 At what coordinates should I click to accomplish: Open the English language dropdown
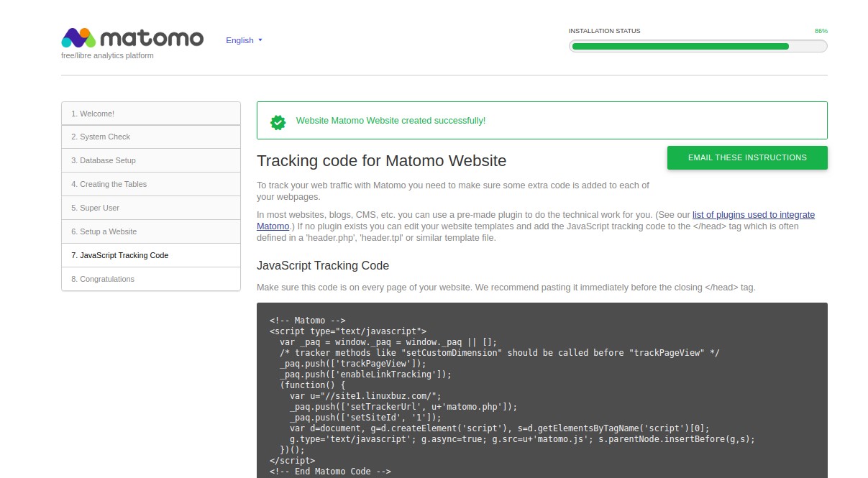click(244, 40)
